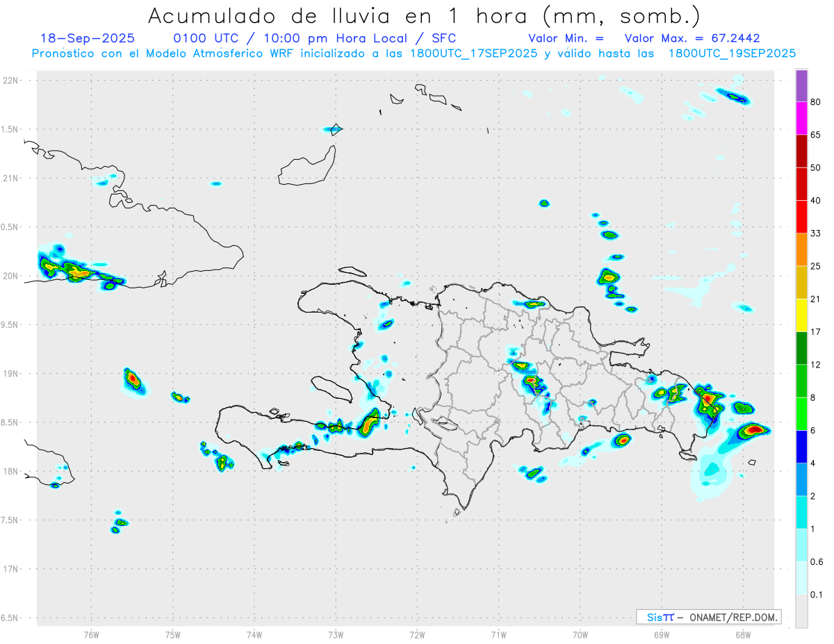Click the '18N' latitude label
834x644 pixels.
pos(10,471)
